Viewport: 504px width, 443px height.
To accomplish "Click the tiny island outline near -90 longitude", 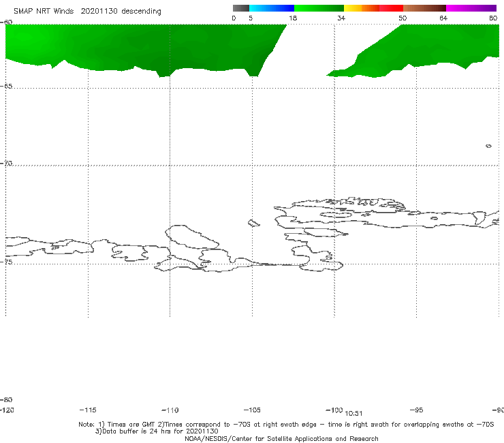I will click(488, 146).
